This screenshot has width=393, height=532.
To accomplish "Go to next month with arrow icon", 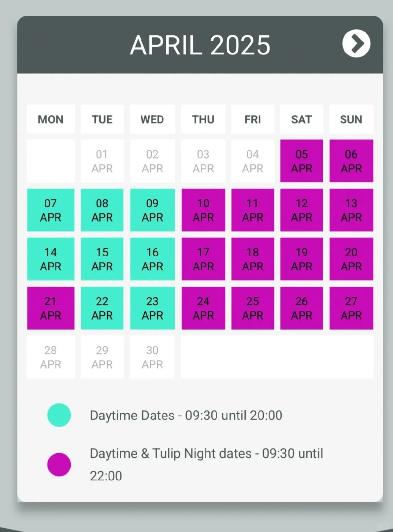I will point(356,44).
